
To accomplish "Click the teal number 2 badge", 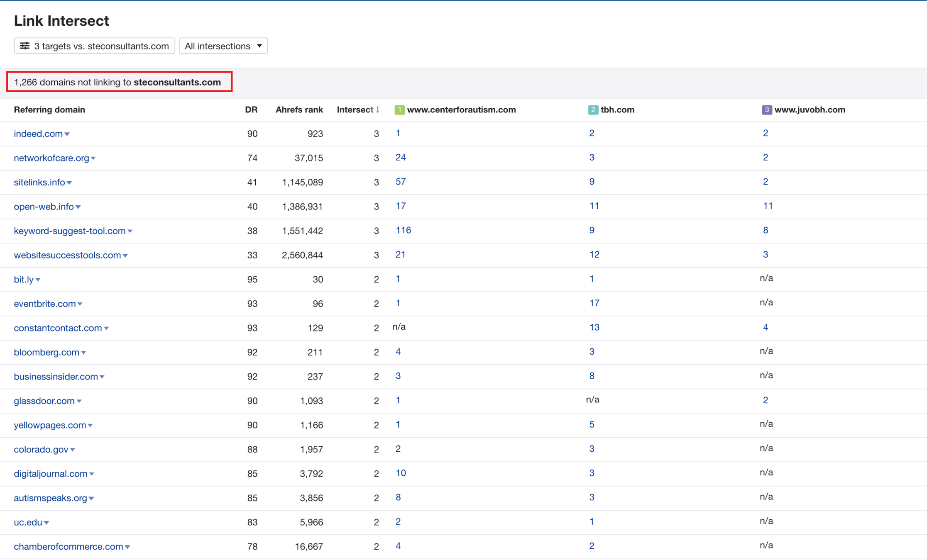I will (x=593, y=110).
